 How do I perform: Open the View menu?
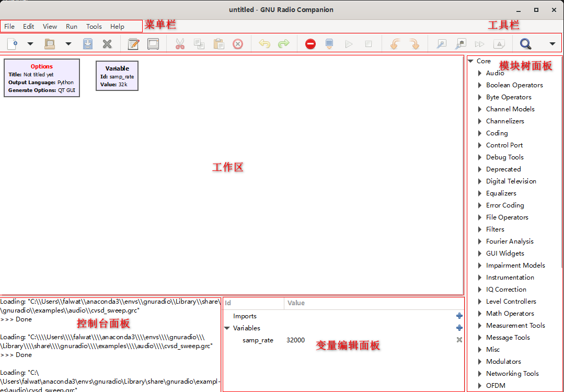(x=50, y=26)
